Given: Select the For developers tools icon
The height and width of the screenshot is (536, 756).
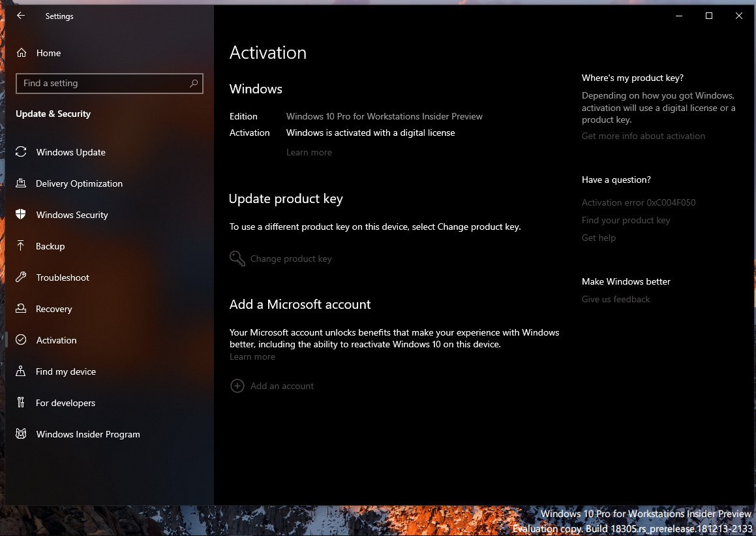Looking at the screenshot, I should [21, 402].
